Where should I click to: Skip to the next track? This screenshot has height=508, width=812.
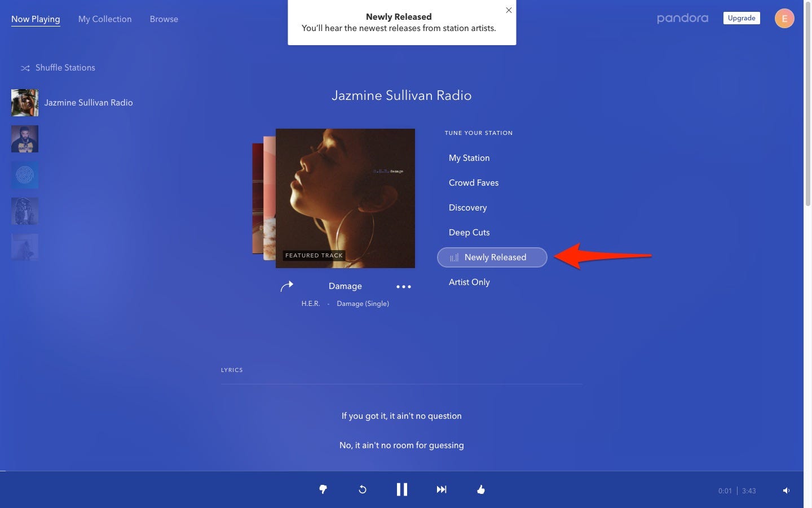442,489
